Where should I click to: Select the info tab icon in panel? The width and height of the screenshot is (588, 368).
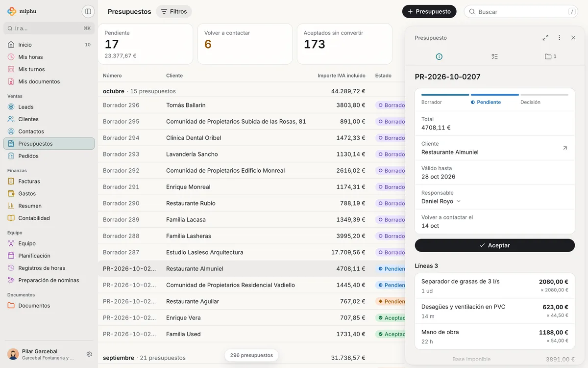(439, 56)
